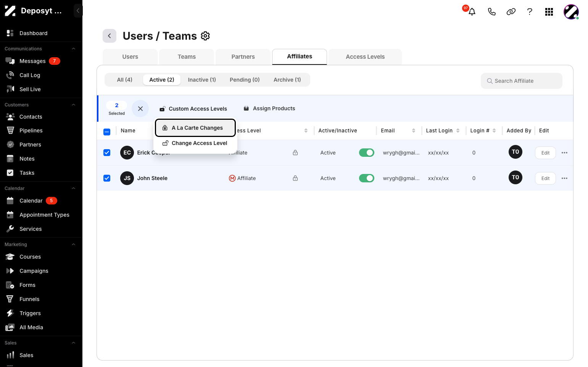Click the lock icon in John Steele's row

(x=295, y=178)
